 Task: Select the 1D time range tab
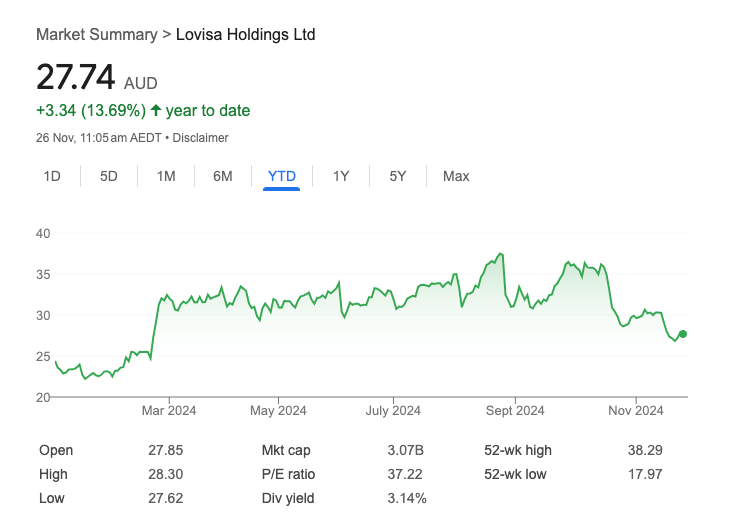pyautogui.click(x=52, y=176)
